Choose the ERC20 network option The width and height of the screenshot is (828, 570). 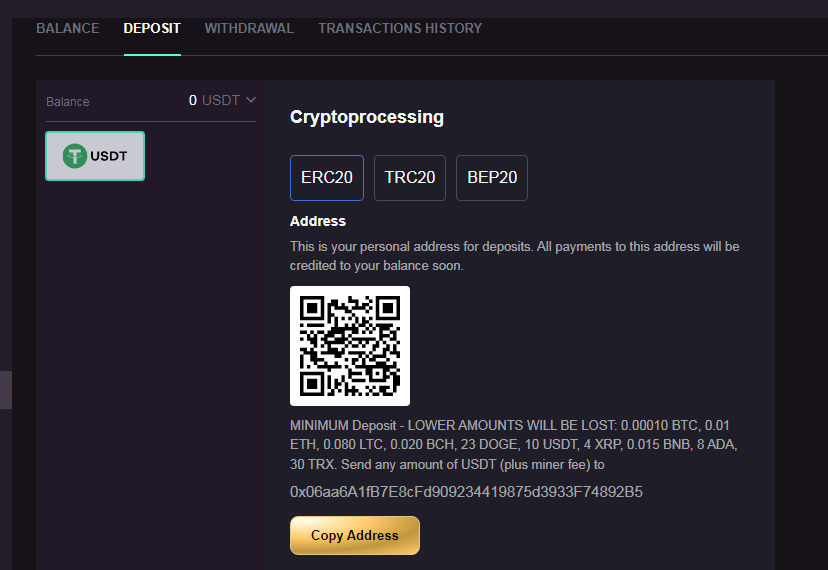(x=326, y=178)
